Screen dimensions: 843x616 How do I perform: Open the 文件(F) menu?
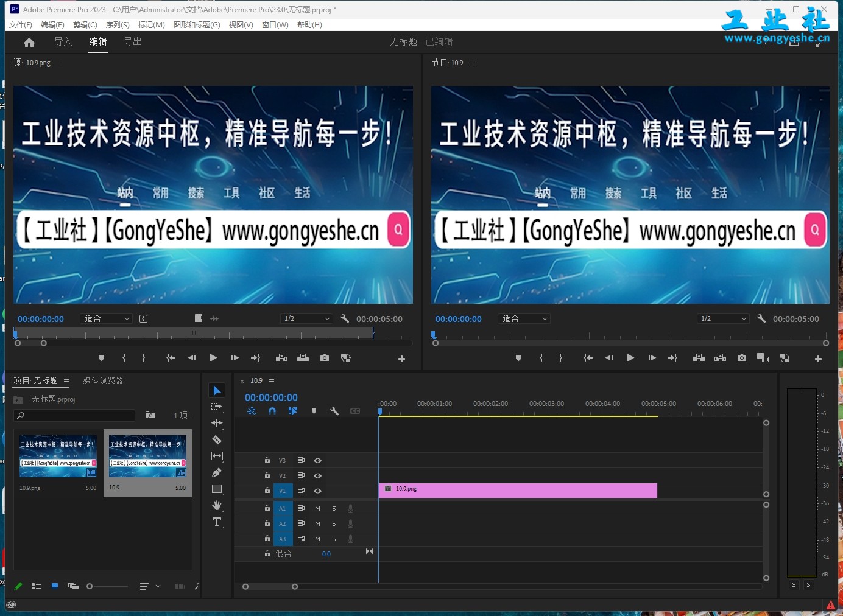point(20,24)
